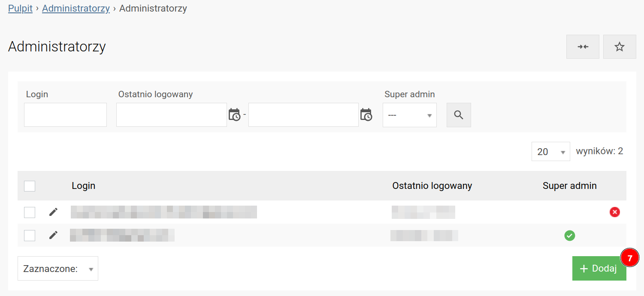Check the second administrator row checkbox
Screen dimensions: 644x296
click(x=30, y=235)
